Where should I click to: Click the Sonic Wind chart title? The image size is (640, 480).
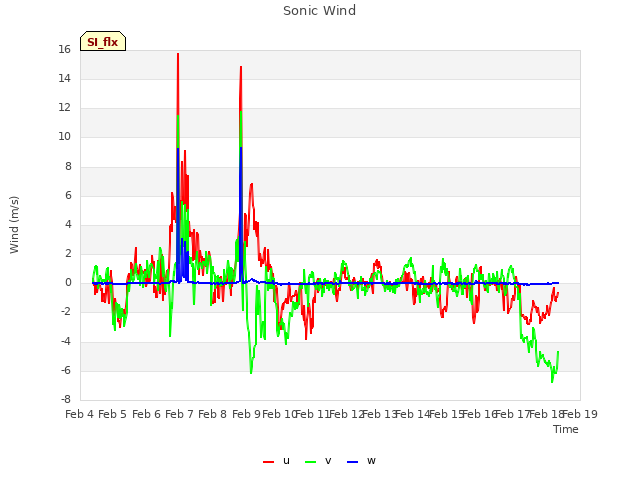click(319, 11)
